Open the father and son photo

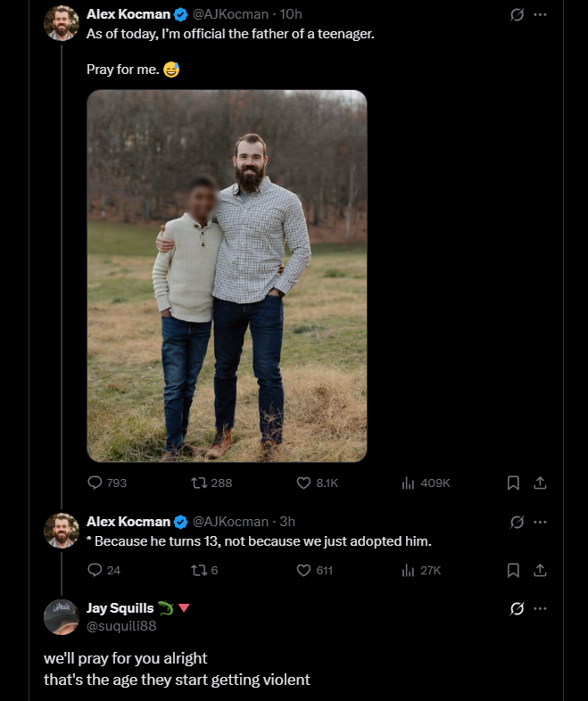(227, 276)
